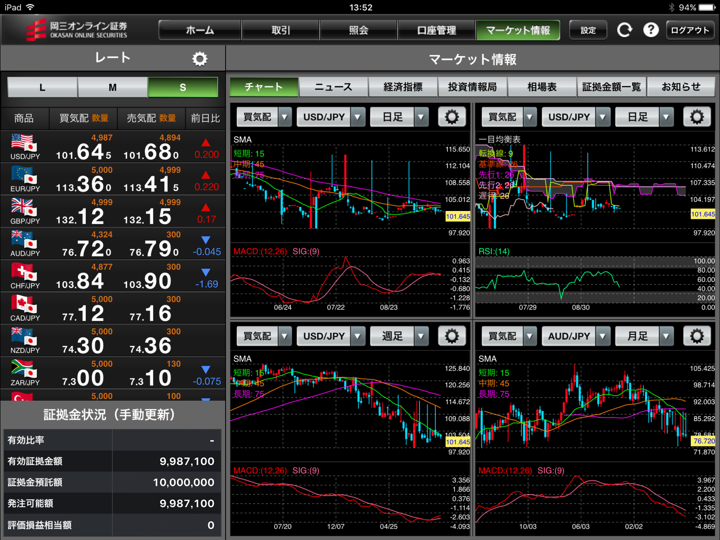Open rate panel gear settings
720x540 pixels.
coord(199,59)
